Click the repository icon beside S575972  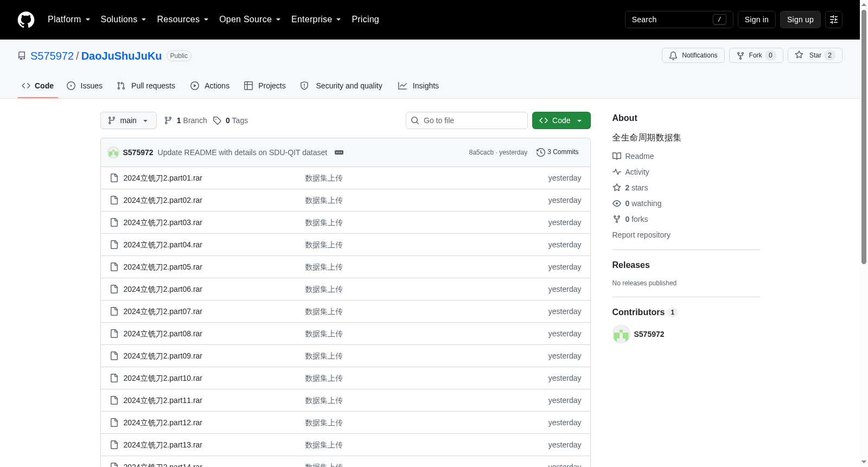tap(22, 56)
